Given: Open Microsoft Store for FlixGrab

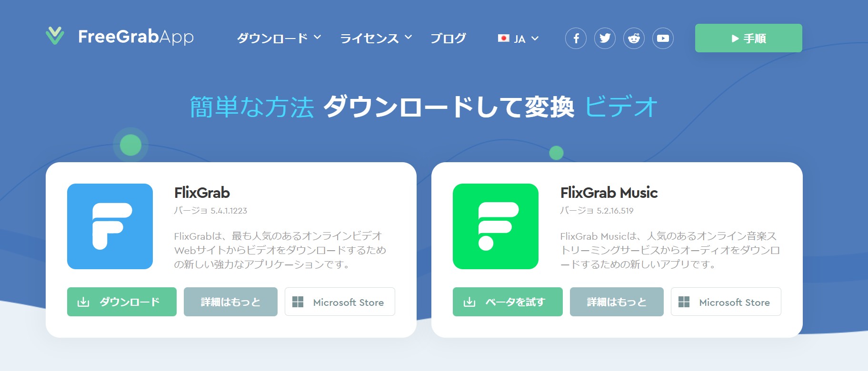Looking at the screenshot, I should [340, 302].
